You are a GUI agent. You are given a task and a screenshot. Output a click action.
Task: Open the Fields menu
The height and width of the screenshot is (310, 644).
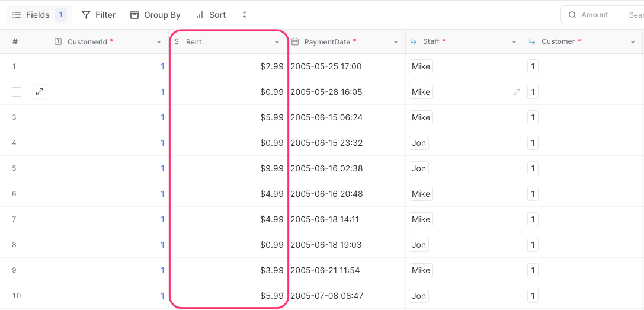point(39,15)
